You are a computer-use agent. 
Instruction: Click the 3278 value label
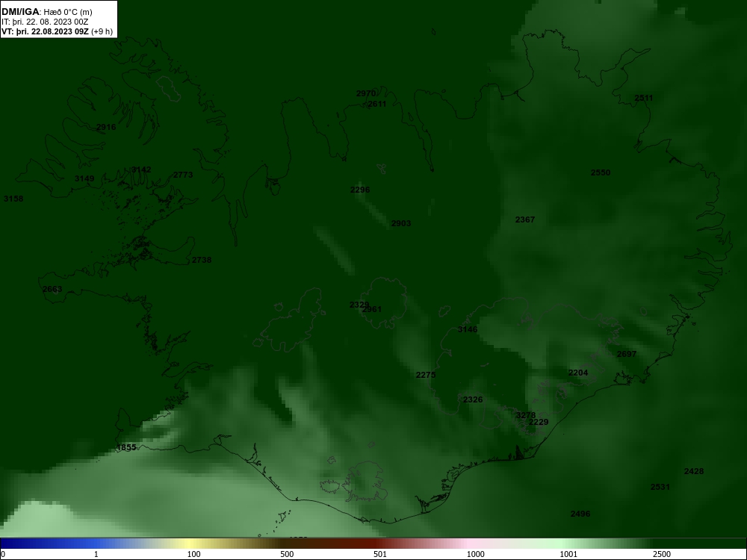(x=526, y=415)
